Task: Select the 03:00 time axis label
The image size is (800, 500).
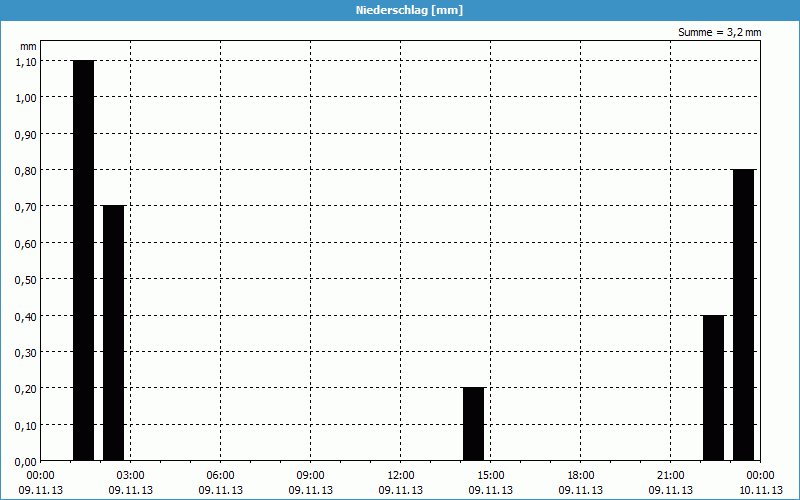Action: pos(131,475)
